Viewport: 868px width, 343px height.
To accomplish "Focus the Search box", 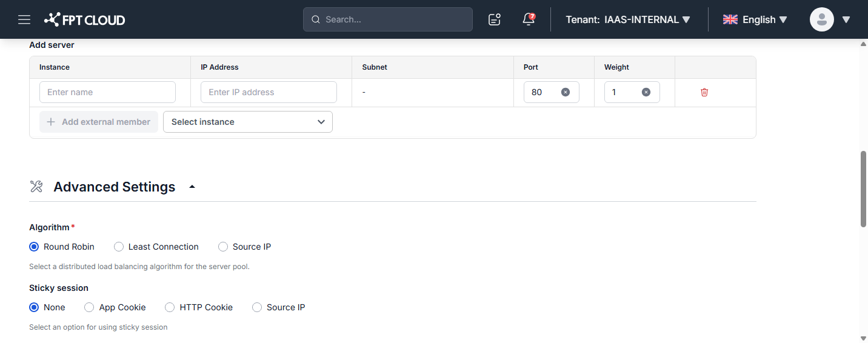I will click(388, 19).
